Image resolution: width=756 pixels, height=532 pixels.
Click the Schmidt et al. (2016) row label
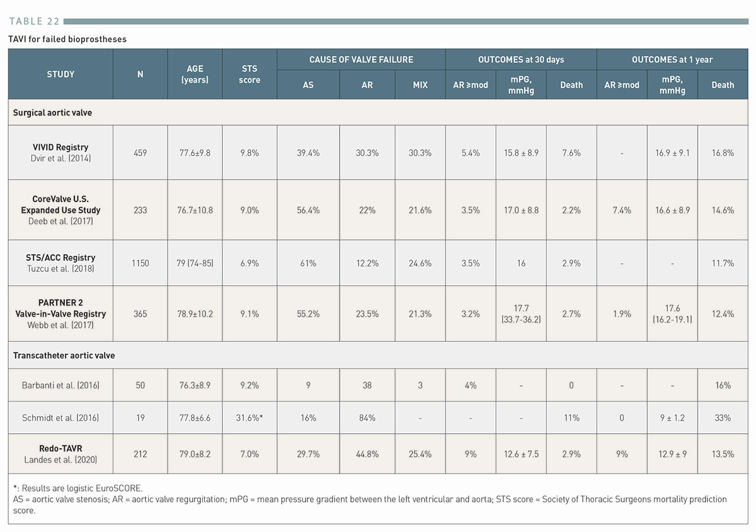pyautogui.click(x=60, y=417)
